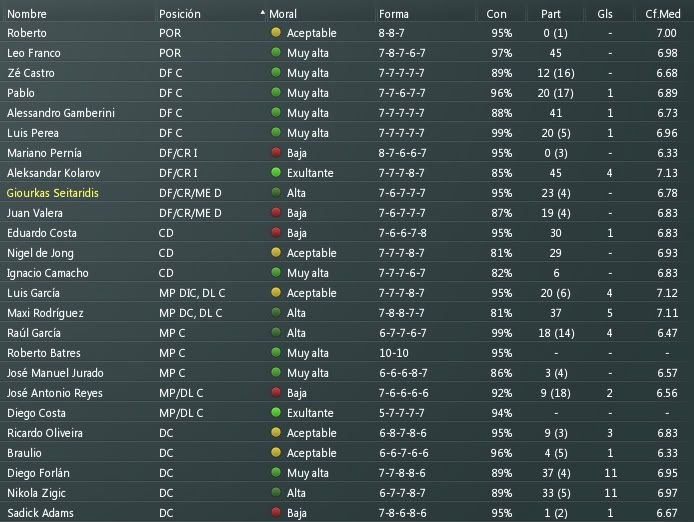The width and height of the screenshot is (694, 522).
Task: Sort the list by Moral column header
Action: pyautogui.click(x=283, y=14)
